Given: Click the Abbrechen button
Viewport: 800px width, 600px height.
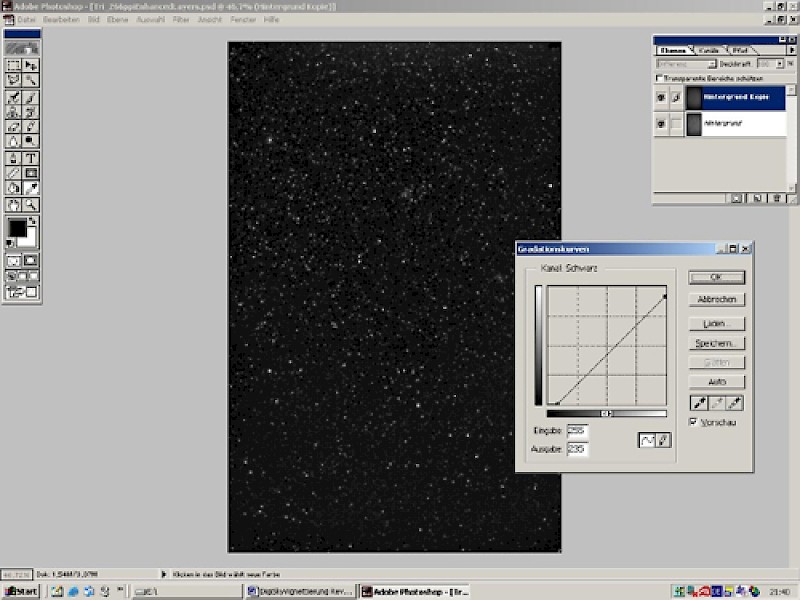Looking at the screenshot, I should pyautogui.click(x=717, y=299).
